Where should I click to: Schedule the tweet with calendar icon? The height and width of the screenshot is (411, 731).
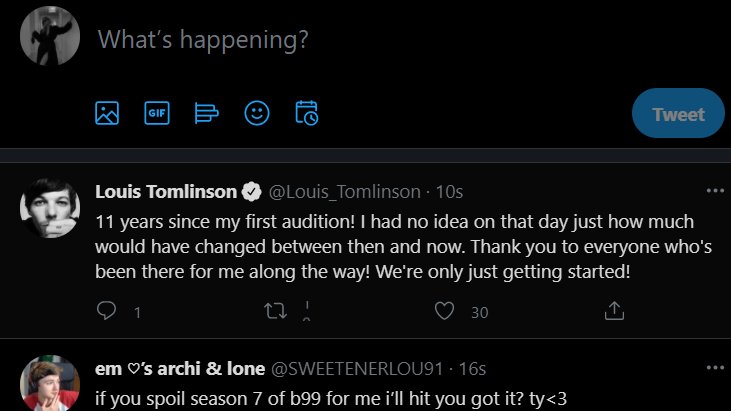pos(307,113)
